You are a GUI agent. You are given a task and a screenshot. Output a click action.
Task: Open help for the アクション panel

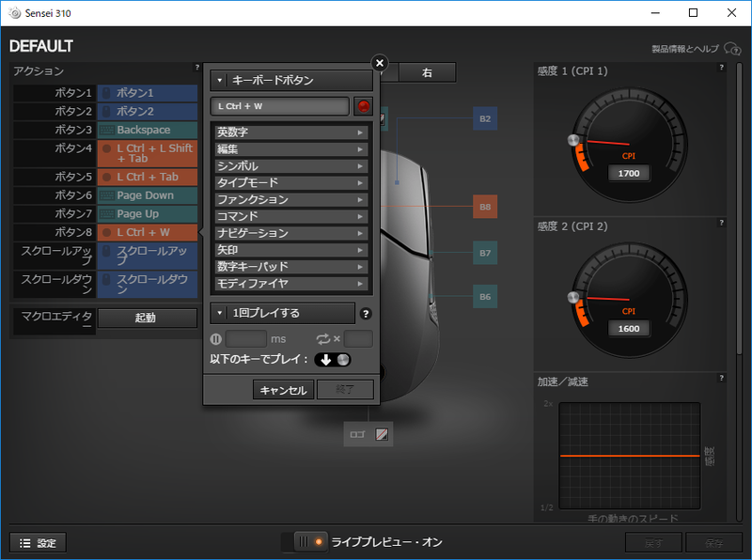click(197, 68)
